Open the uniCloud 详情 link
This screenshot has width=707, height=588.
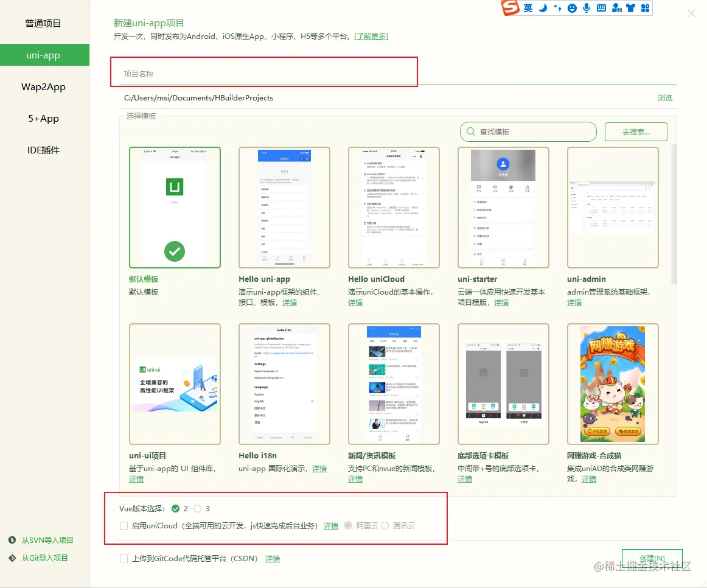[x=331, y=526]
